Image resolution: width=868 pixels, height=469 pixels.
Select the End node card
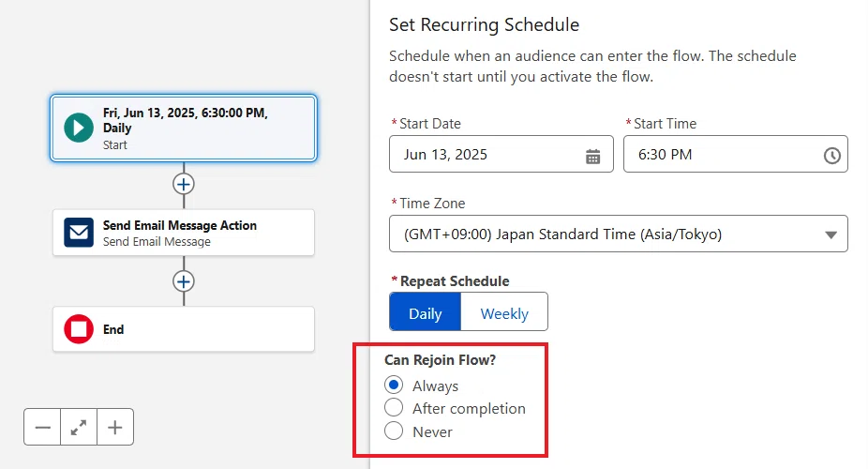183,329
